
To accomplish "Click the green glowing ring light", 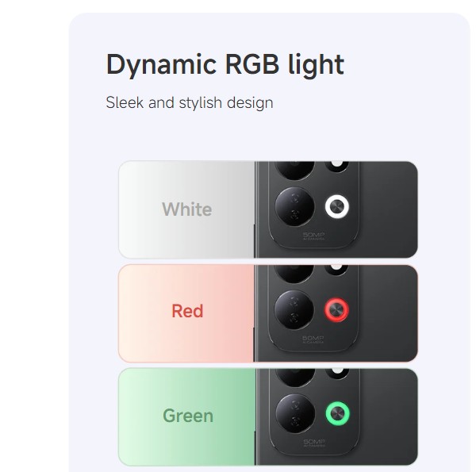I will tap(338, 413).
